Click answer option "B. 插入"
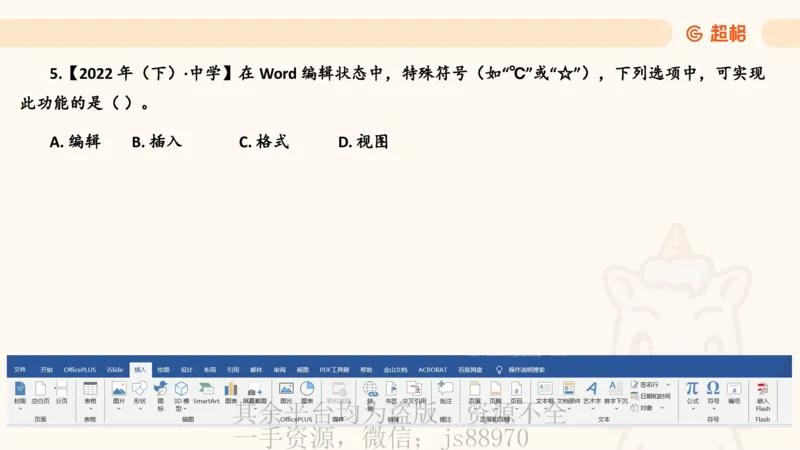 pos(157,141)
